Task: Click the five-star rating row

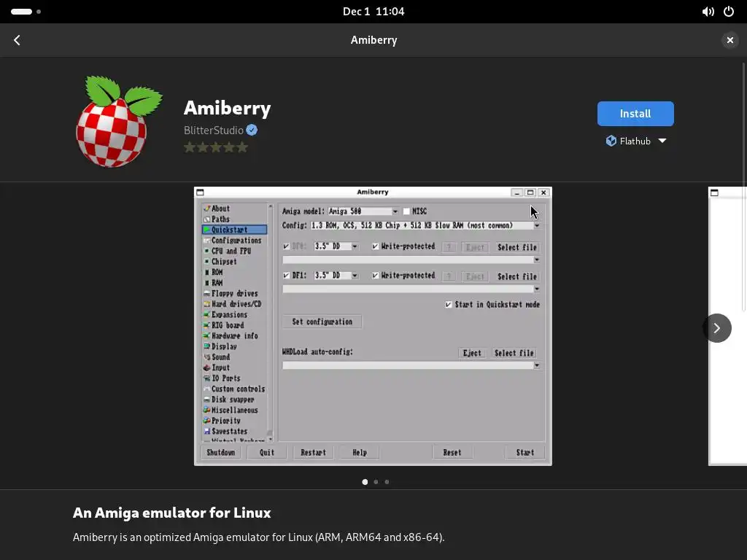Action: tap(216, 147)
